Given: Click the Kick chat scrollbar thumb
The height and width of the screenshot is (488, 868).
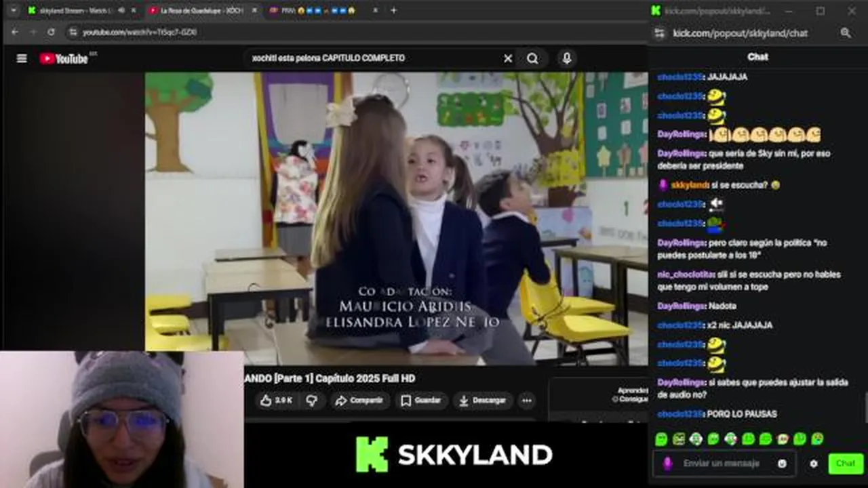Looking at the screenshot, I should click(865, 407).
